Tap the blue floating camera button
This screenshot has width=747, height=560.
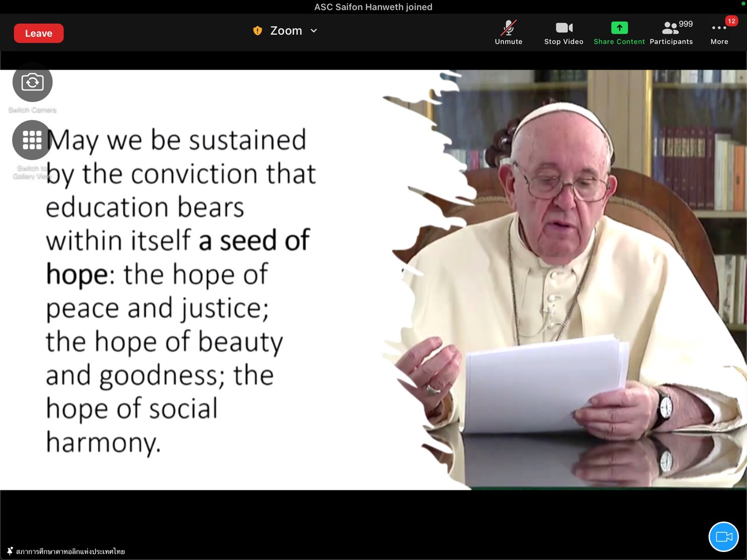[723, 536]
